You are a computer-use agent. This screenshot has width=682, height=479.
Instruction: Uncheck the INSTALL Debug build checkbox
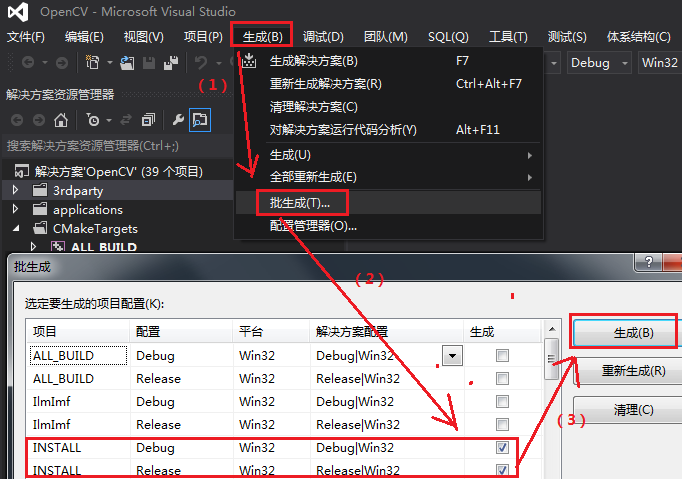502,447
